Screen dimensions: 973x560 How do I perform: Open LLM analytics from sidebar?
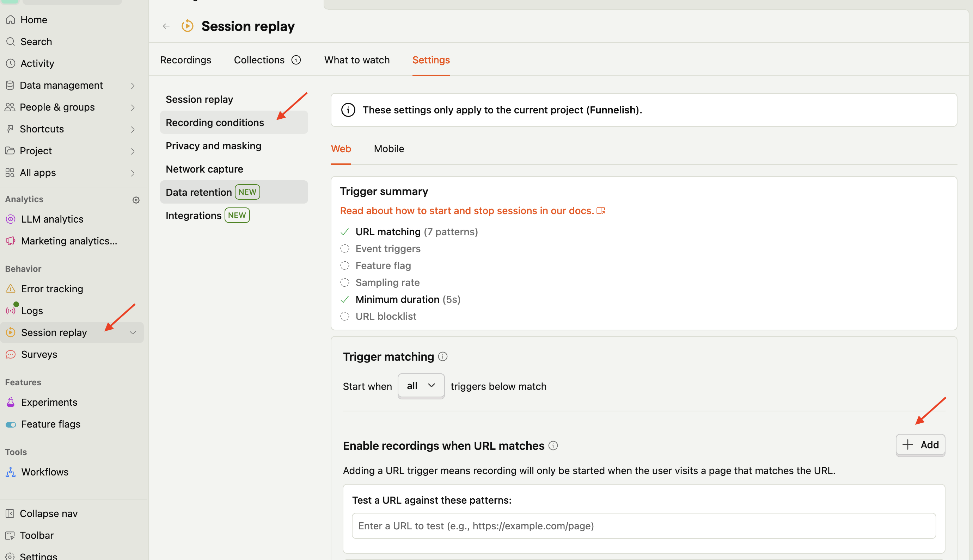pos(52,219)
